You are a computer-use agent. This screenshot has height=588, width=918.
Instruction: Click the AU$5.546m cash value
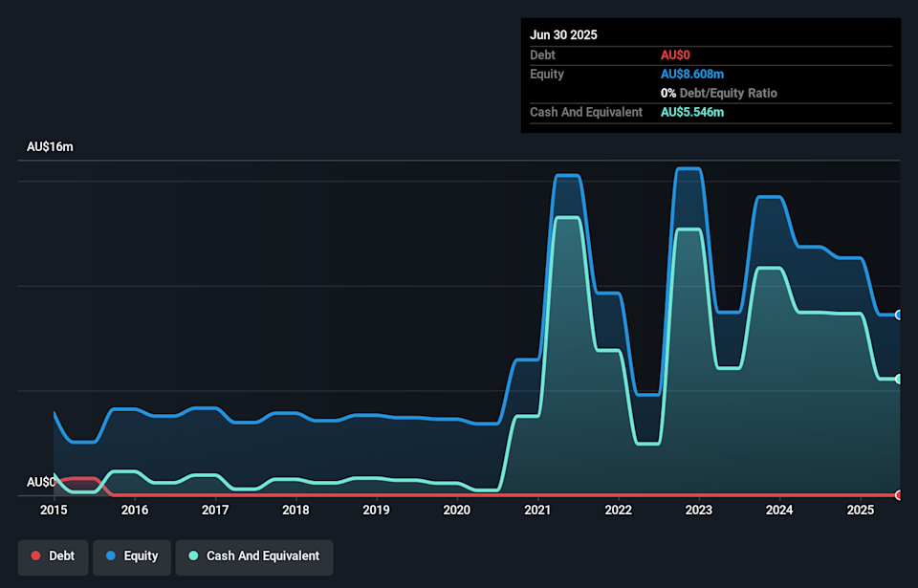pyautogui.click(x=692, y=113)
